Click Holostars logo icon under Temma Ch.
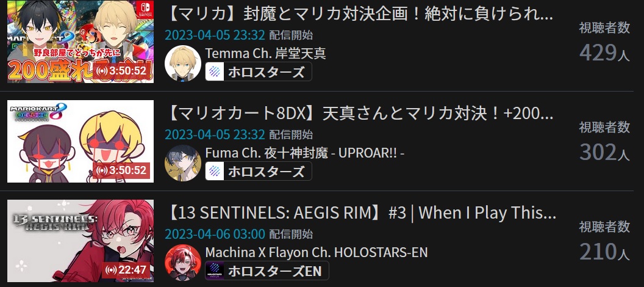The width and height of the screenshot is (644, 287). click(x=215, y=72)
